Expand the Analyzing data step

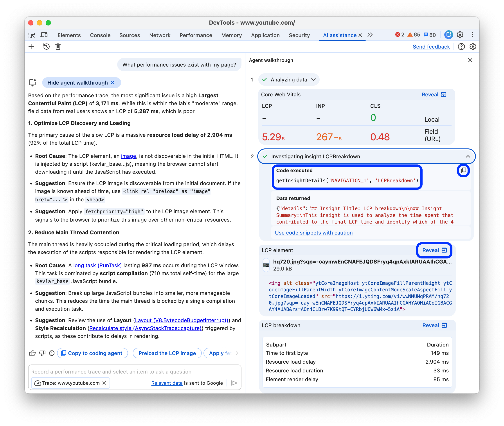pyautogui.click(x=289, y=80)
